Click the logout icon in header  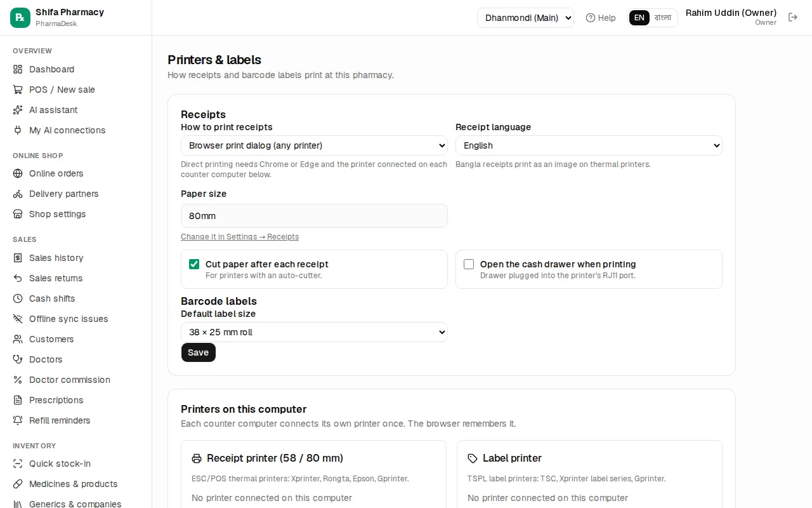793,17
